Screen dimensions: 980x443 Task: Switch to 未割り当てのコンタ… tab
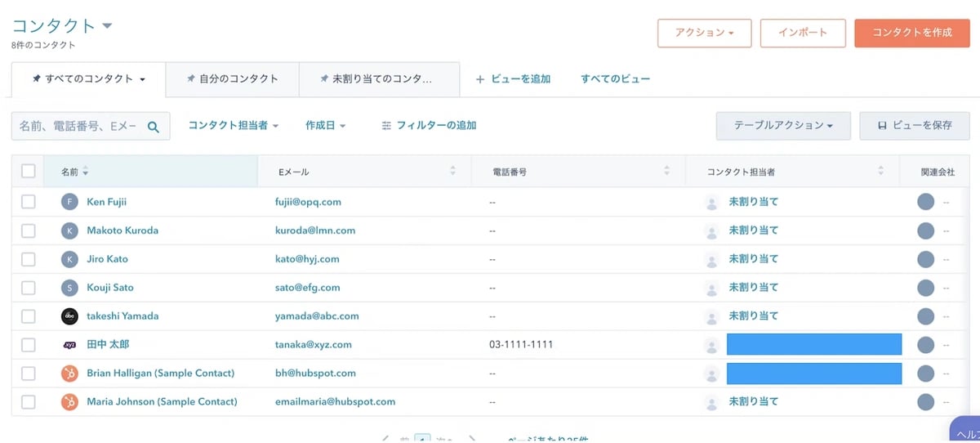379,79
